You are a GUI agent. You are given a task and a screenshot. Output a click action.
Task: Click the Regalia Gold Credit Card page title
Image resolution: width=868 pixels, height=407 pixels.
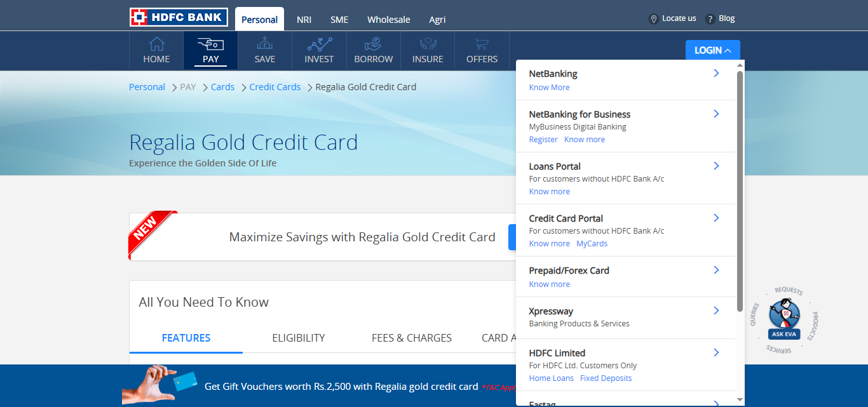pos(243,142)
